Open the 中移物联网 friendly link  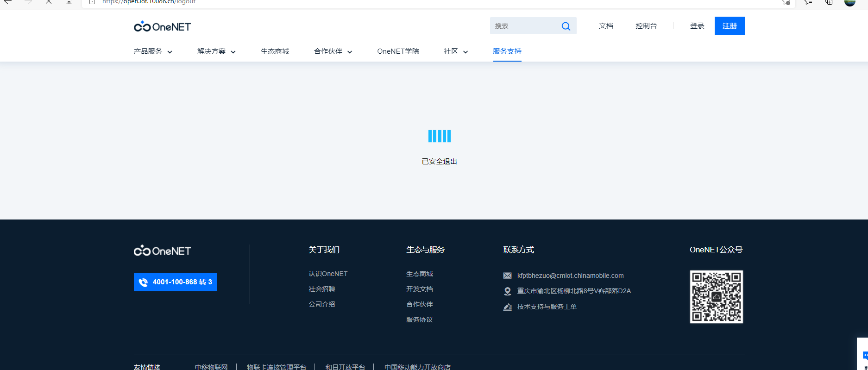pos(211,367)
